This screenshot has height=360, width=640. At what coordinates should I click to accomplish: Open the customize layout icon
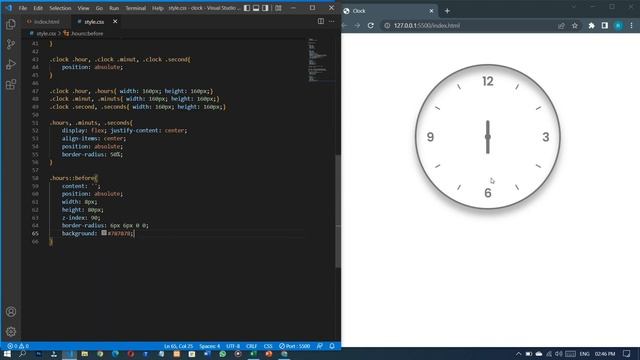click(x=278, y=8)
